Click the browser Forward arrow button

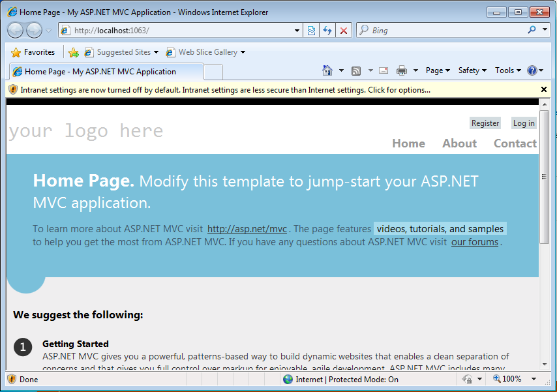tap(34, 30)
